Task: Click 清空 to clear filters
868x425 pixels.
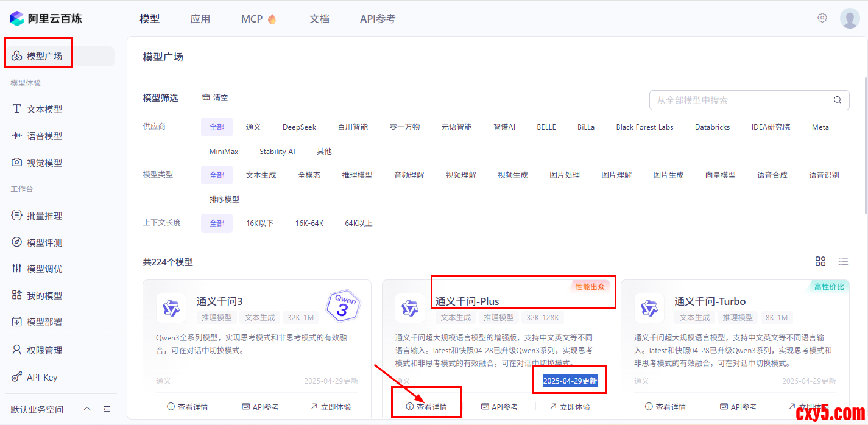Action: (215, 98)
